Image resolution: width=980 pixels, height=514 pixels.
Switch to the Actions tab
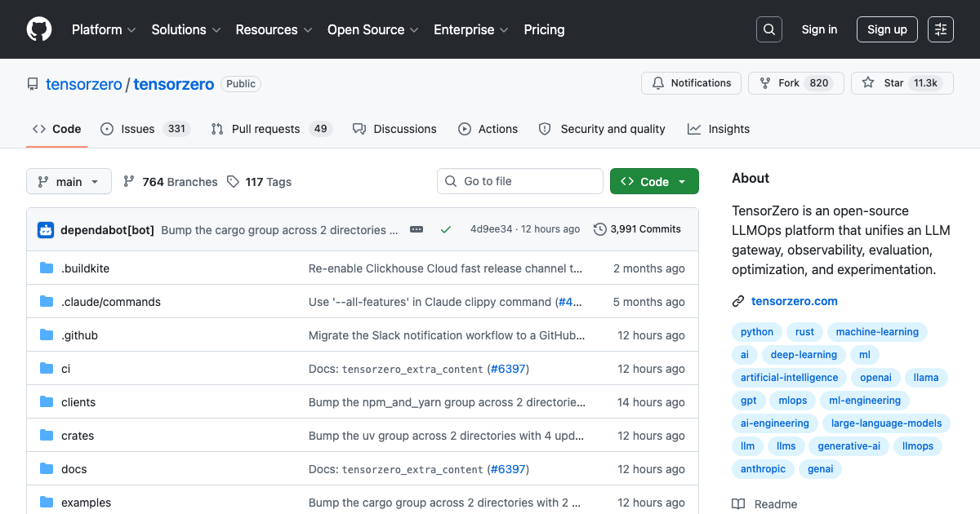coord(488,129)
